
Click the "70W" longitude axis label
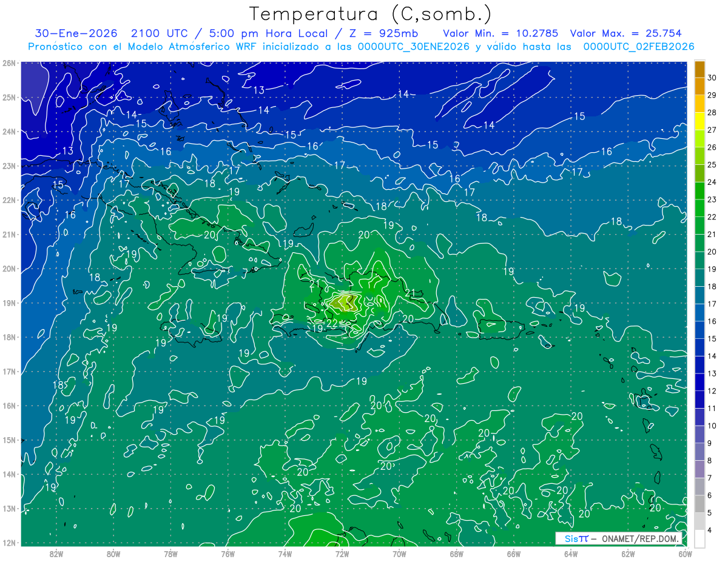[x=399, y=554]
